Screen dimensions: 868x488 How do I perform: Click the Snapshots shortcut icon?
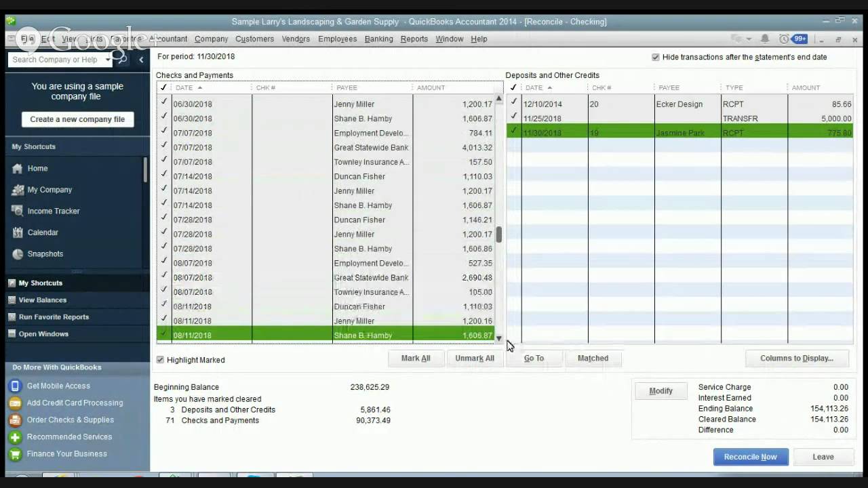18,254
